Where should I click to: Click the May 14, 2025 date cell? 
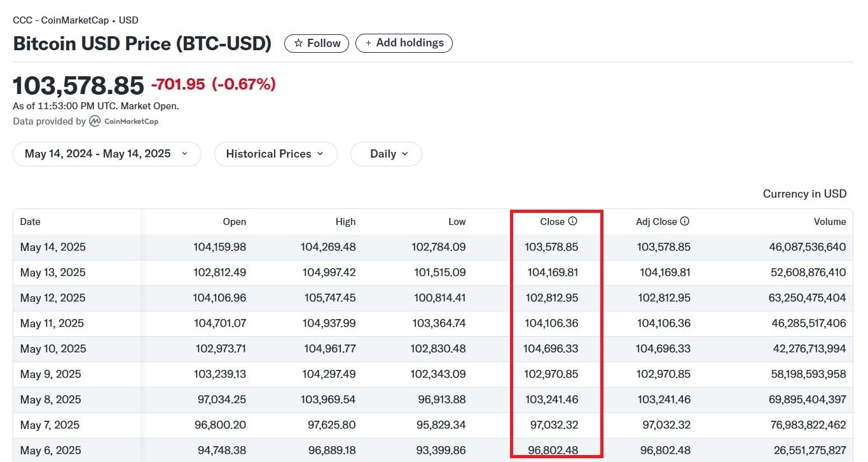53,247
